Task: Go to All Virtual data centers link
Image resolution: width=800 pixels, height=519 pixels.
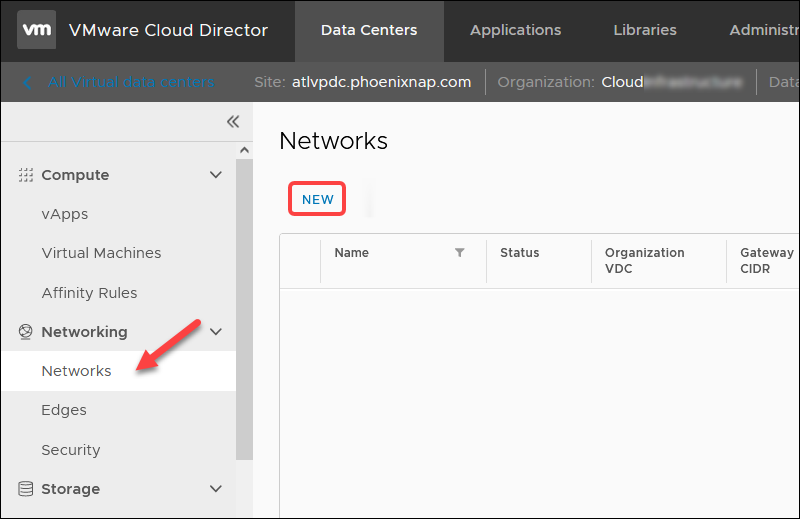Action: point(131,82)
